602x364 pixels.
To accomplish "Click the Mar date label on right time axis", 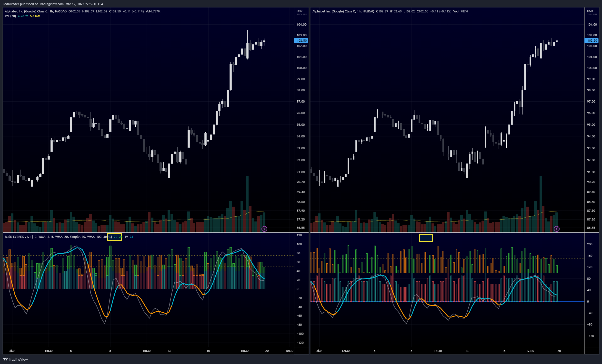I will coord(319,351).
